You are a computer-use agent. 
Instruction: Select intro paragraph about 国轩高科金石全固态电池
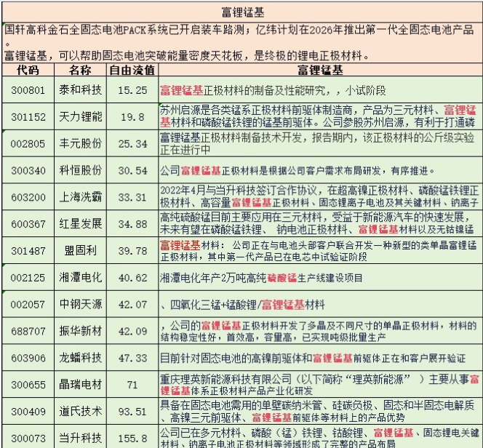(x=242, y=43)
